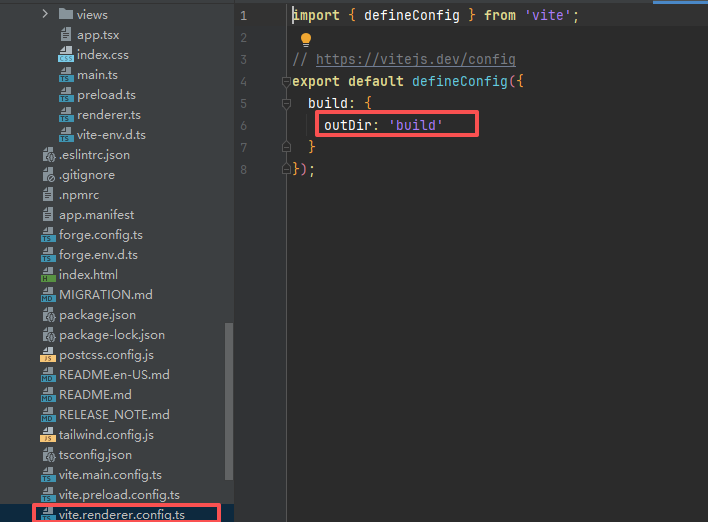This screenshot has height=522, width=708.
Task: Click the index.html file icon
Action: coord(48,275)
